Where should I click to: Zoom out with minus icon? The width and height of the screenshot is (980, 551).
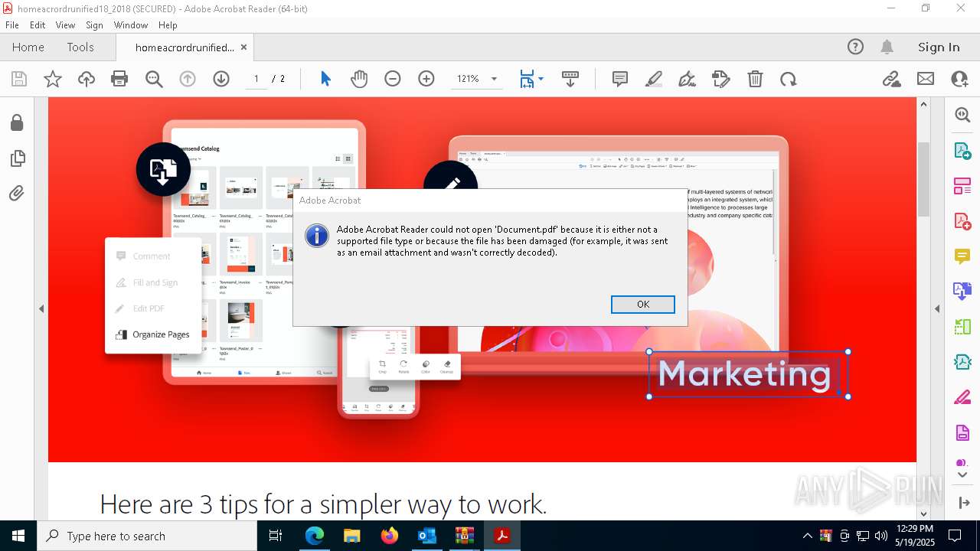click(x=393, y=79)
